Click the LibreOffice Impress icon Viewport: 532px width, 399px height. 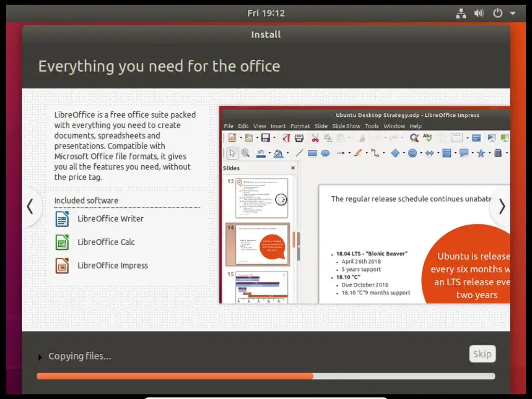62,265
